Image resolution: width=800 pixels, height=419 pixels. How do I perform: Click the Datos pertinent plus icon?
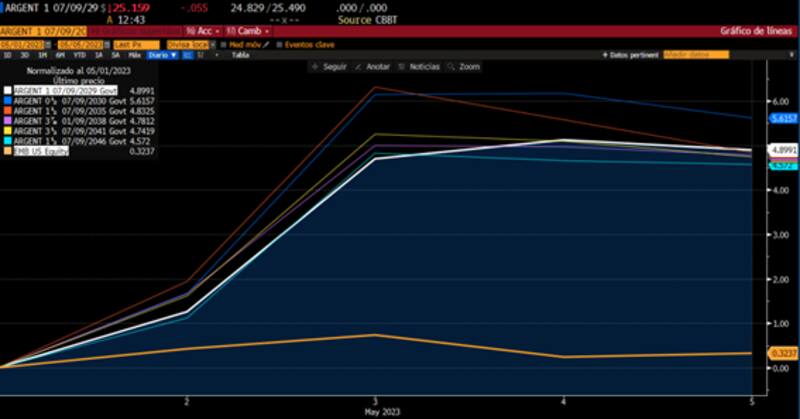tap(603, 55)
